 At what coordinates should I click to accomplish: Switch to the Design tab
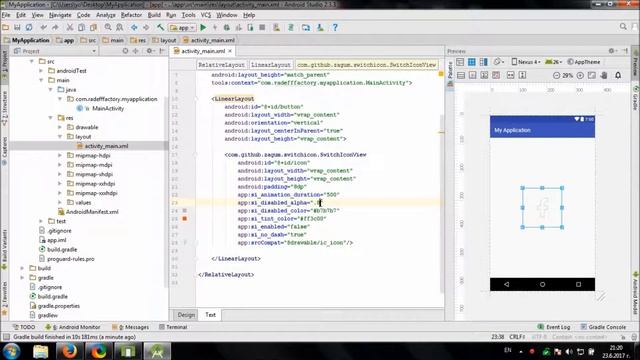[x=186, y=315]
